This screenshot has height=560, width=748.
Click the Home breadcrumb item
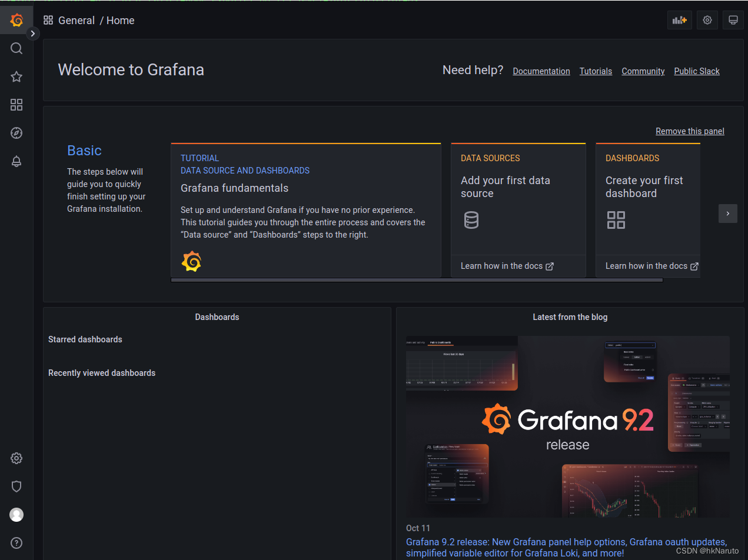click(120, 20)
